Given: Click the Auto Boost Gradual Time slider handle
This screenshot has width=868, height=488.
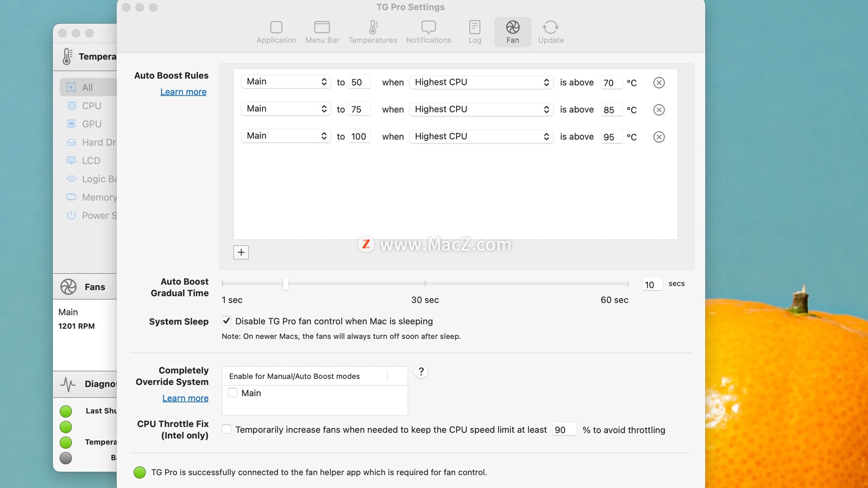Looking at the screenshot, I should click(x=286, y=284).
